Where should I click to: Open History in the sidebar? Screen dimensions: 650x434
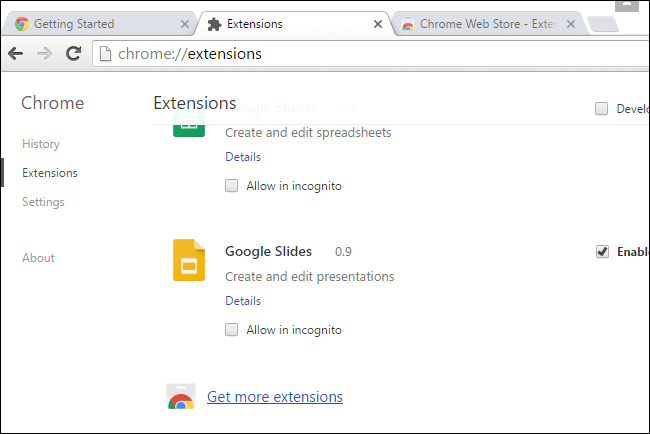pyautogui.click(x=41, y=144)
